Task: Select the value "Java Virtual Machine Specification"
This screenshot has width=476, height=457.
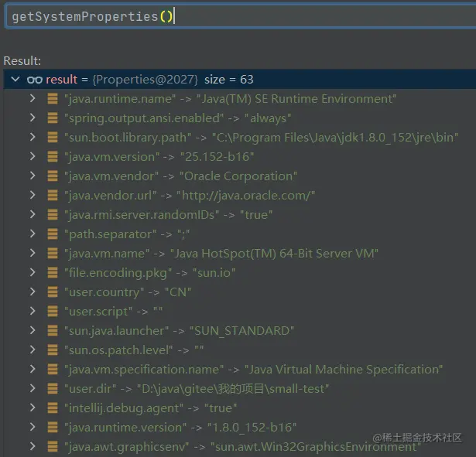Action: [x=344, y=370]
